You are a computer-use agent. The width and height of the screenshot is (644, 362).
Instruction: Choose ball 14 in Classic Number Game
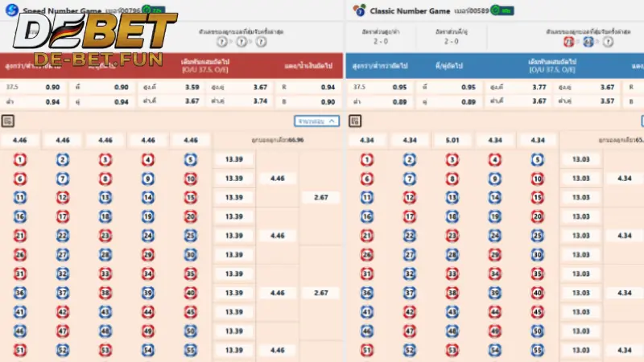[x=495, y=197]
